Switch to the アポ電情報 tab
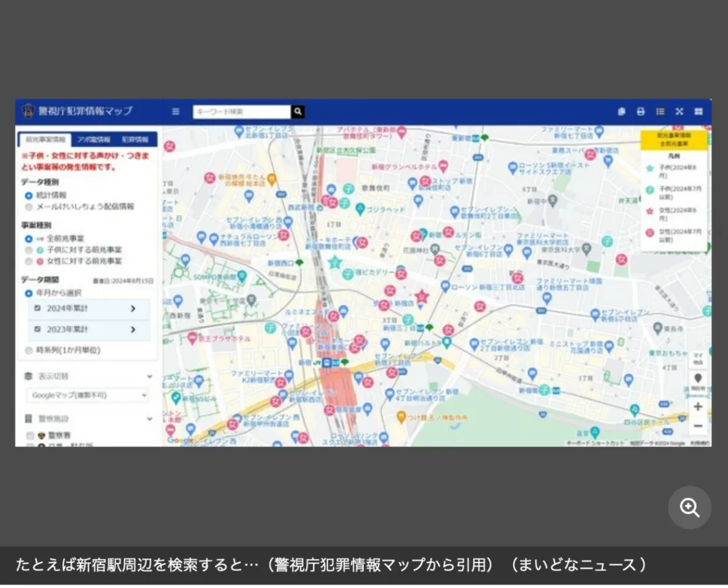 point(93,139)
